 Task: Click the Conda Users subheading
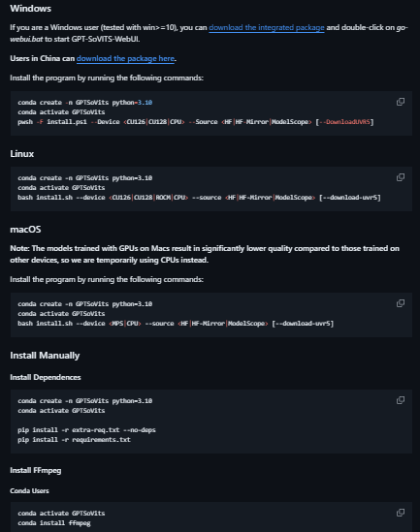coord(29,491)
